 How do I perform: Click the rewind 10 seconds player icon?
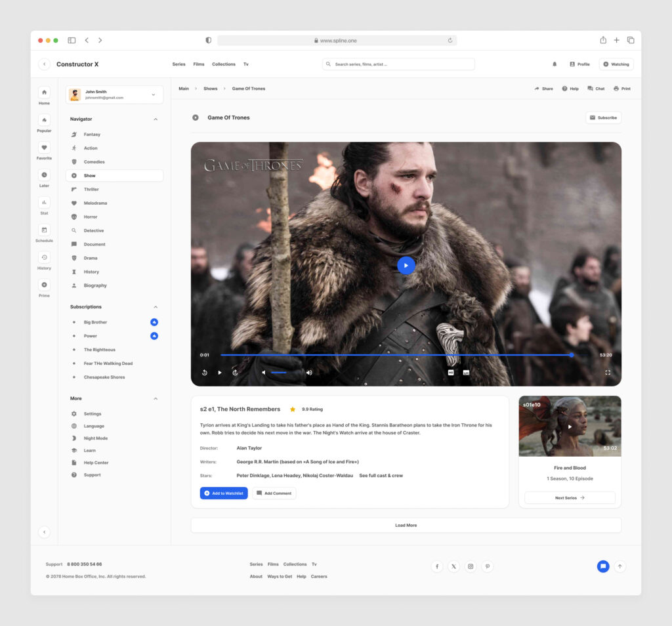pyautogui.click(x=205, y=373)
